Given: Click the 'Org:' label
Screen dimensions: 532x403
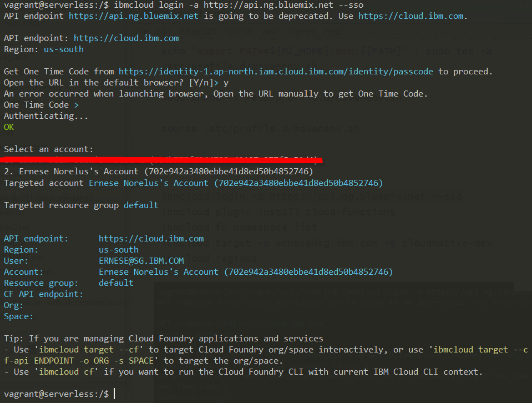Looking at the screenshot, I should pos(13,305).
